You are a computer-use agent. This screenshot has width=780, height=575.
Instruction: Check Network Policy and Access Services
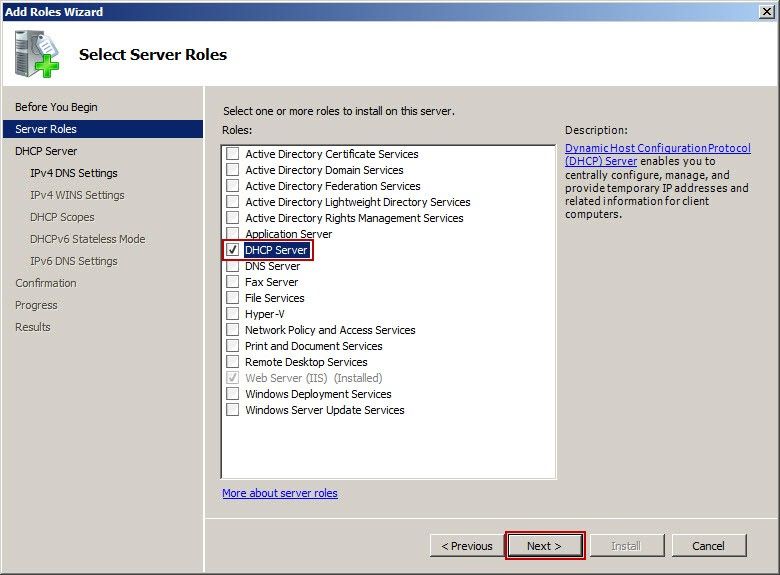(x=232, y=329)
